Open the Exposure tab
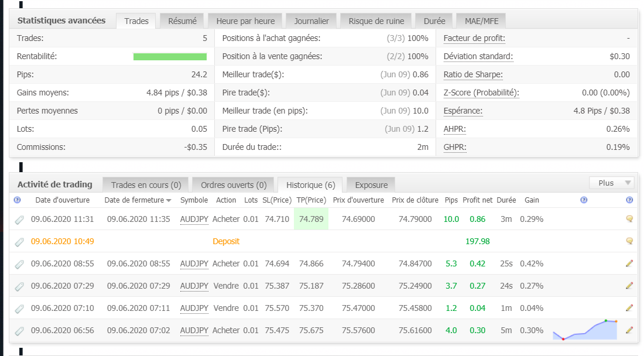This screenshot has width=644, height=356. [371, 185]
